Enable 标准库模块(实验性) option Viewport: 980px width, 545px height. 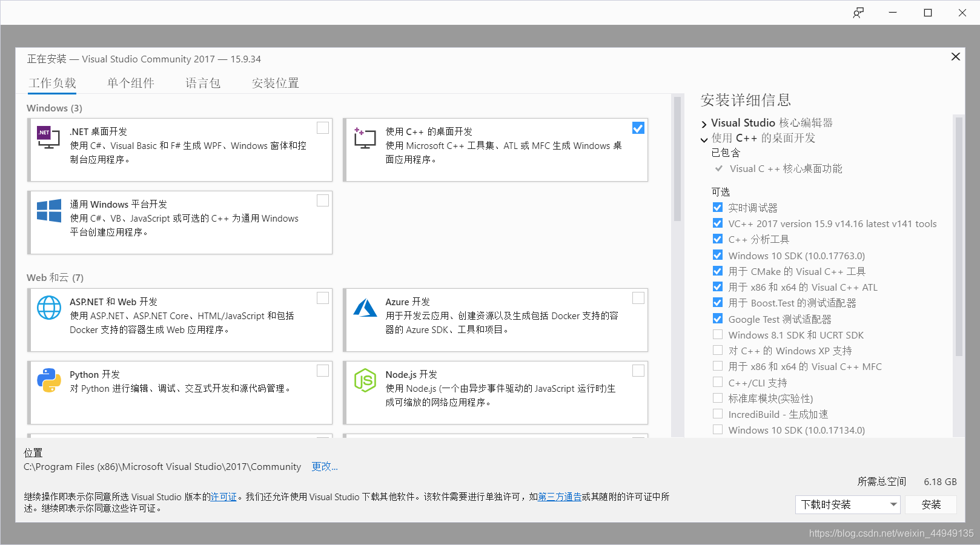pos(718,398)
